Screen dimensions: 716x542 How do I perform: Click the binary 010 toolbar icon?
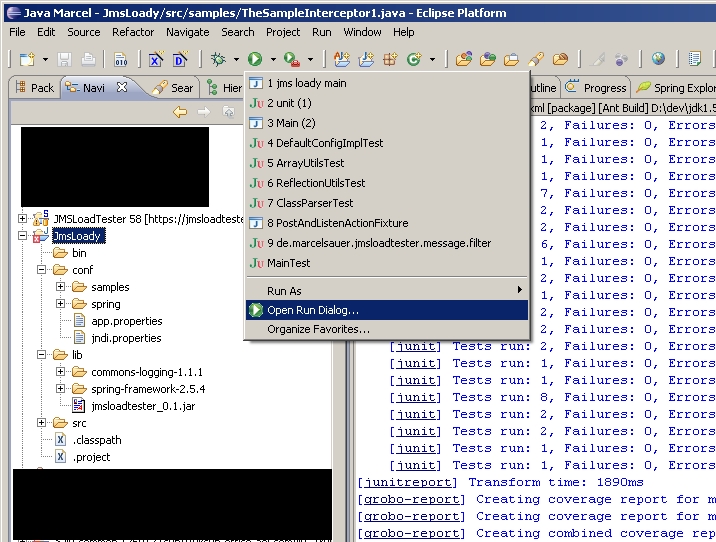point(121,59)
